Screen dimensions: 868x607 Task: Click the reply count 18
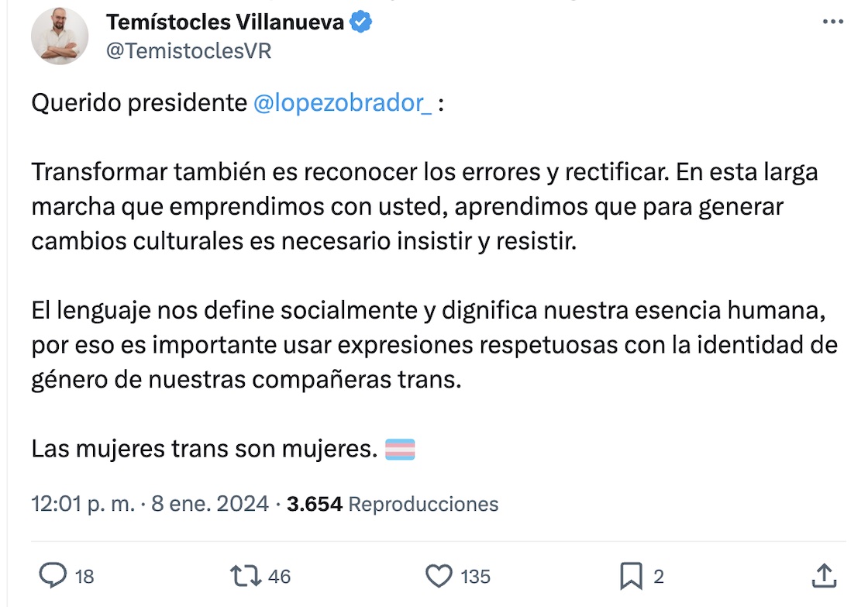point(85,577)
